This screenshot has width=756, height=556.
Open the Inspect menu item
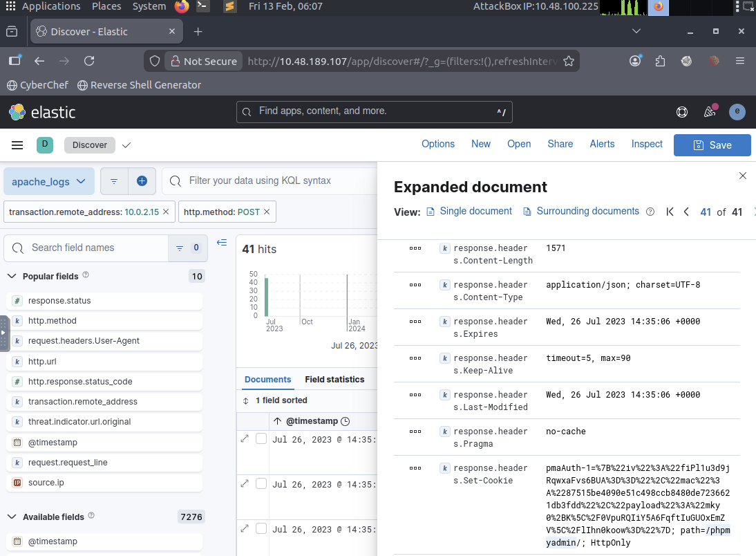[x=647, y=144]
